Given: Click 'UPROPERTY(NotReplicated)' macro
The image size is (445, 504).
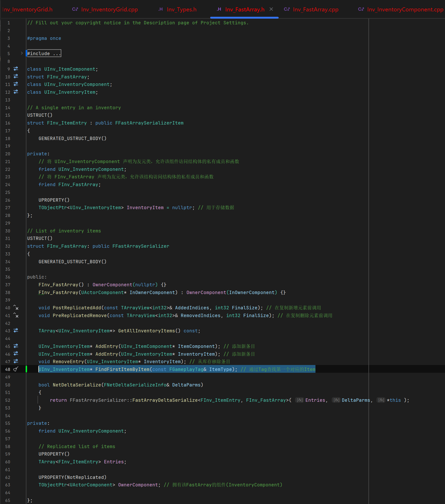Looking at the screenshot, I should (73, 477).
